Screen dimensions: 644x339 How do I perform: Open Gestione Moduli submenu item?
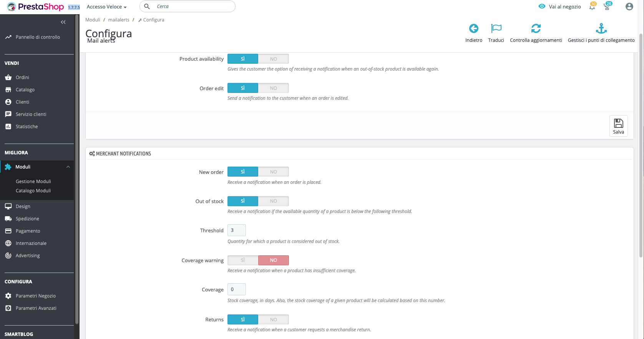(33, 182)
